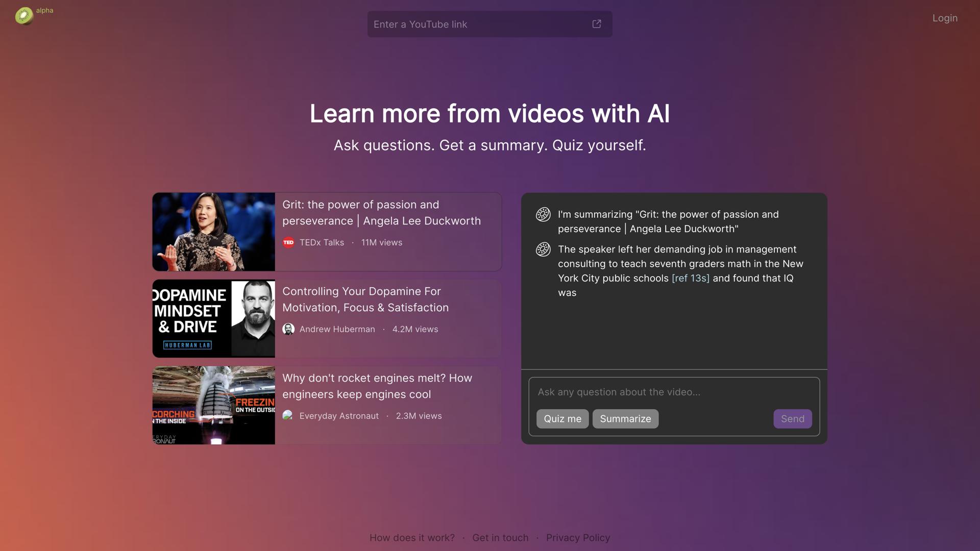Click the Ask any question input box
980x551 pixels.
tap(674, 392)
